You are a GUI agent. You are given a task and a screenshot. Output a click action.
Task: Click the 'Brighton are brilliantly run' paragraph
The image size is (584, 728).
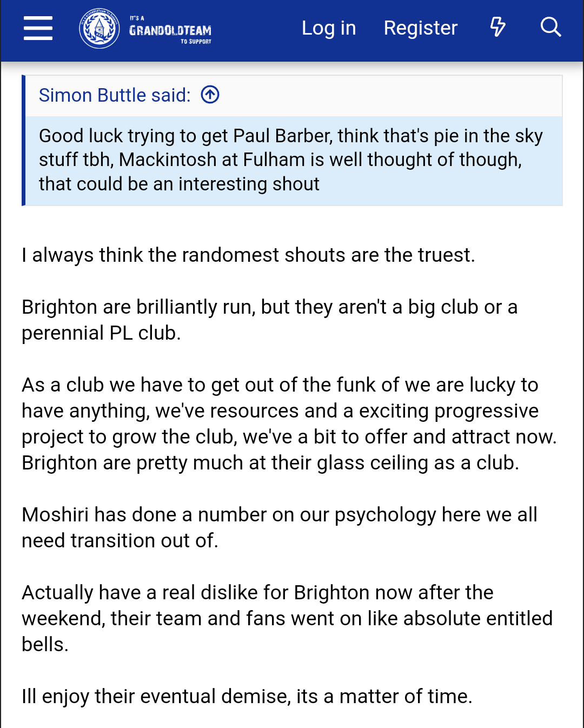coord(270,320)
